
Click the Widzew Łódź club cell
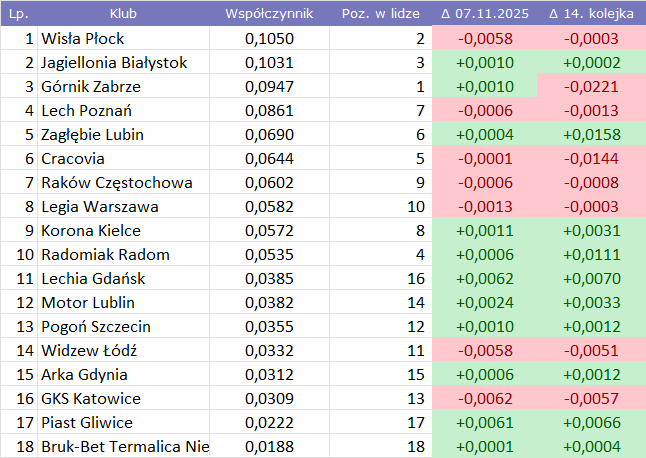[x=123, y=351]
